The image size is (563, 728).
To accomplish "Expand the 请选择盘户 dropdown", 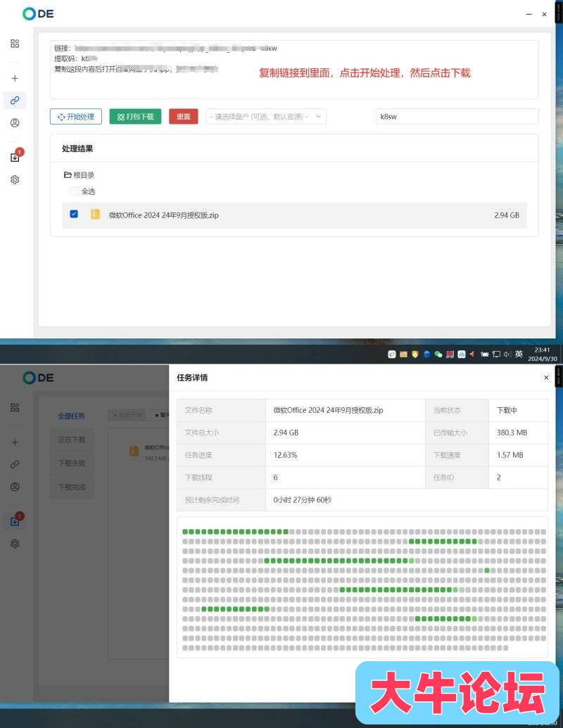I will pyautogui.click(x=266, y=117).
